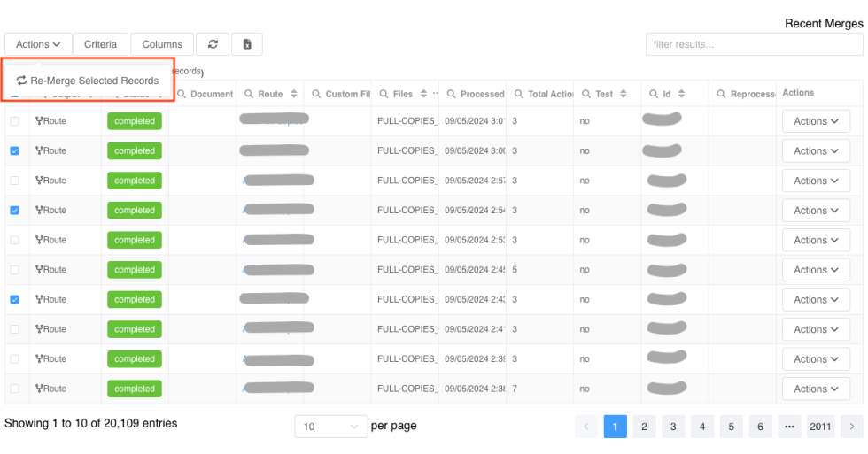Tick the last row's checkbox
The width and height of the screenshot is (868, 454).
(14, 389)
